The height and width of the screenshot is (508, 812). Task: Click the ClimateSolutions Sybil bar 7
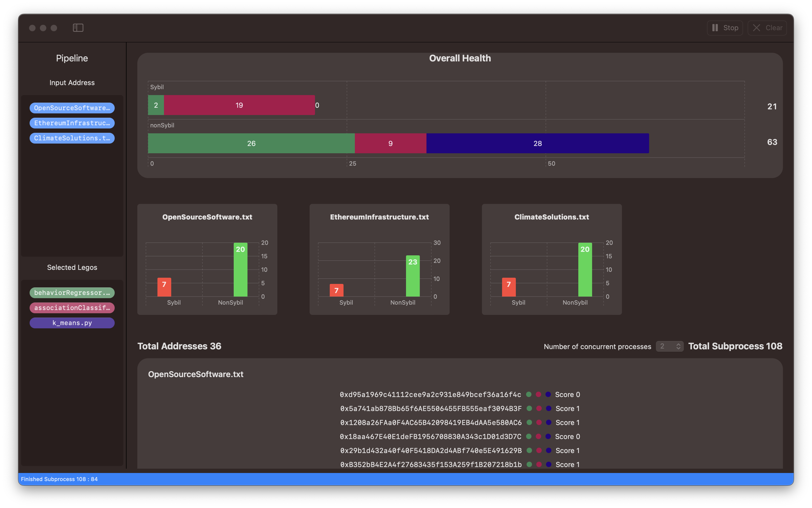[509, 287]
